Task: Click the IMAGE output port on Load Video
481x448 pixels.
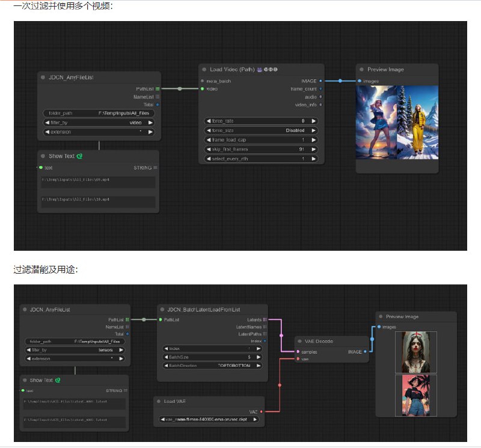Action: pyautogui.click(x=320, y=81)
